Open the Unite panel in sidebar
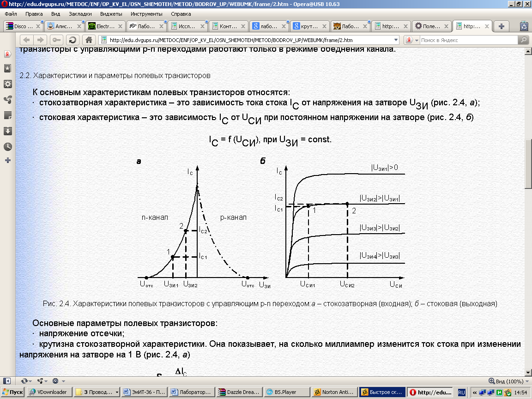 pyautogui.click(x=7, y=100)
